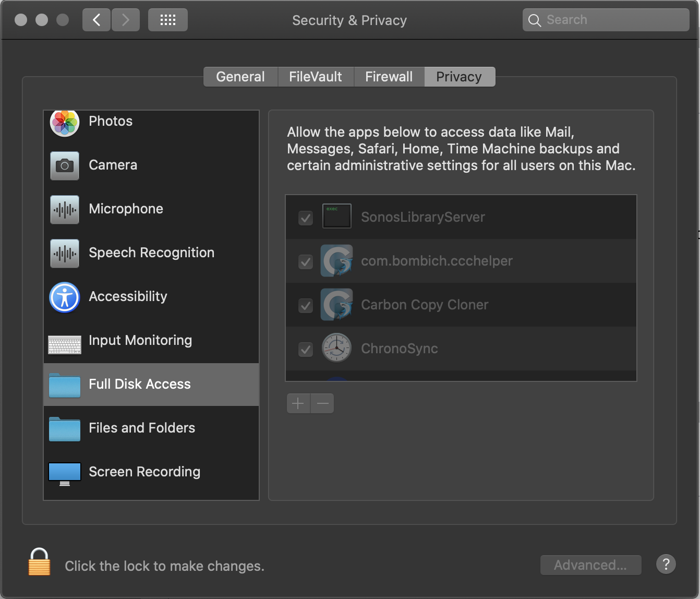Click in the Search input field

(x=606, y=20)
